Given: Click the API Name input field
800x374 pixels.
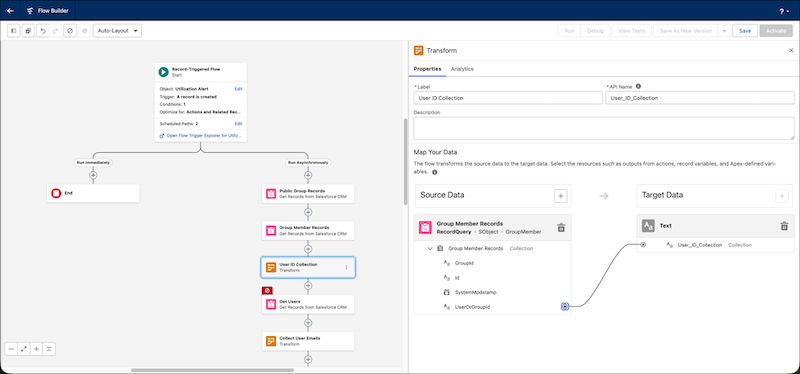Looking at the screenshot, I should coord(699,98).
